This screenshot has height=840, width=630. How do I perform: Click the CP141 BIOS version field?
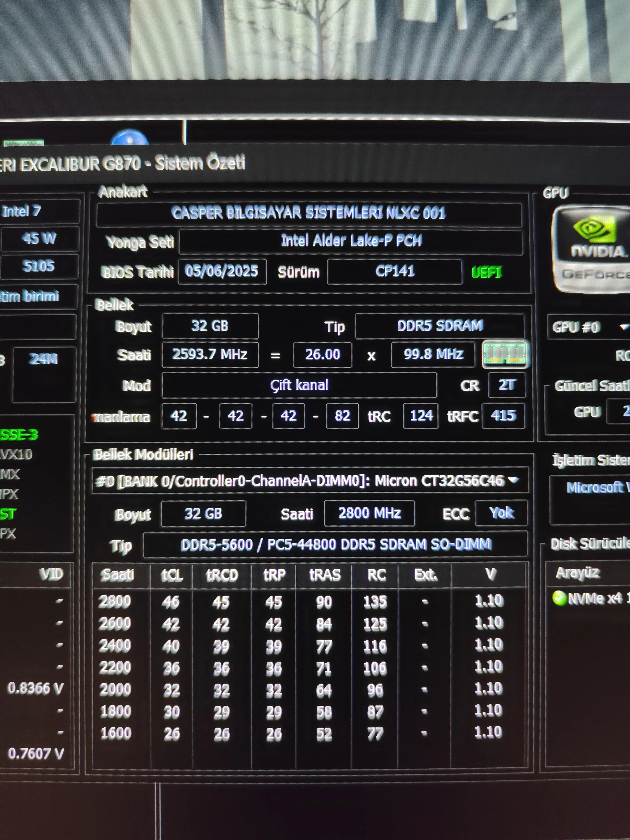click(x=394, y=271)
